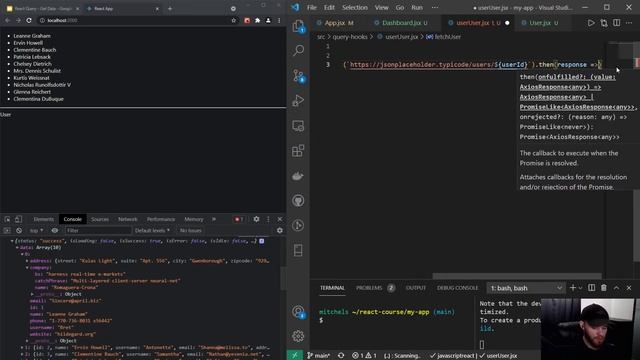
Task: Click the new terminal plus icon
Action: pyautogui.click(x=573, y=288)
